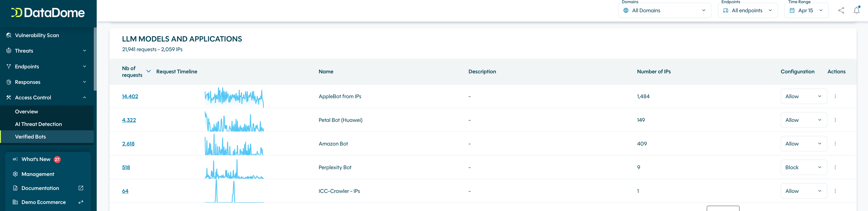Click the 27 notifications badge
The image size is (868, 211).
[57, 160]
